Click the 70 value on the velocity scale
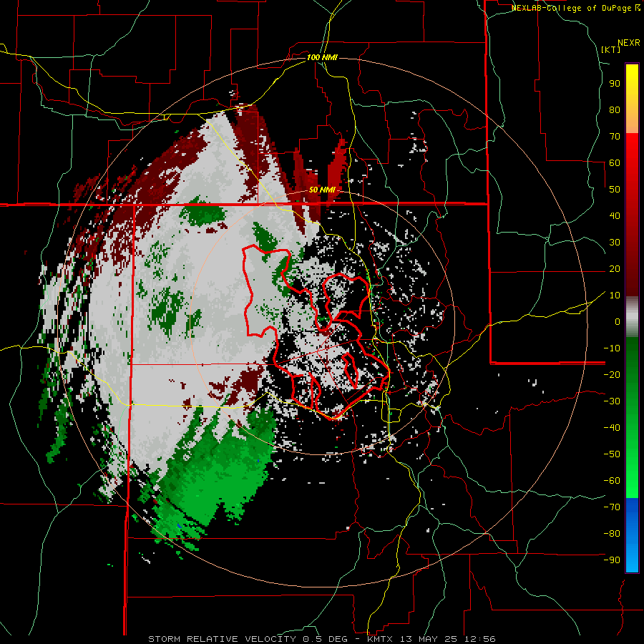This screenshot has height=644, width=644. pos(615,137)
